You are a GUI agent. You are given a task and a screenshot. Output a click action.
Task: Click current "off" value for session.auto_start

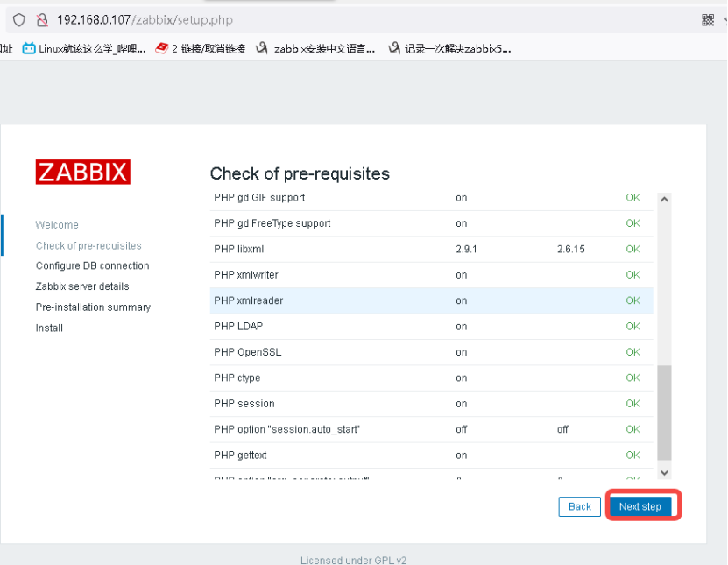462,429
